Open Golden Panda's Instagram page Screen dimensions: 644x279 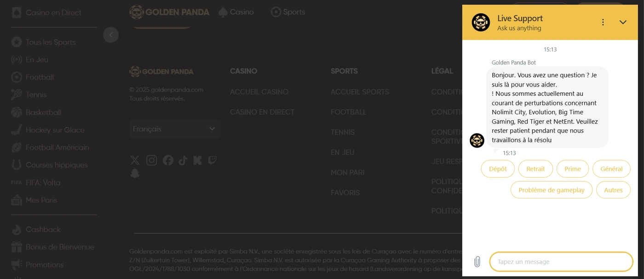(x=151, y=160)
